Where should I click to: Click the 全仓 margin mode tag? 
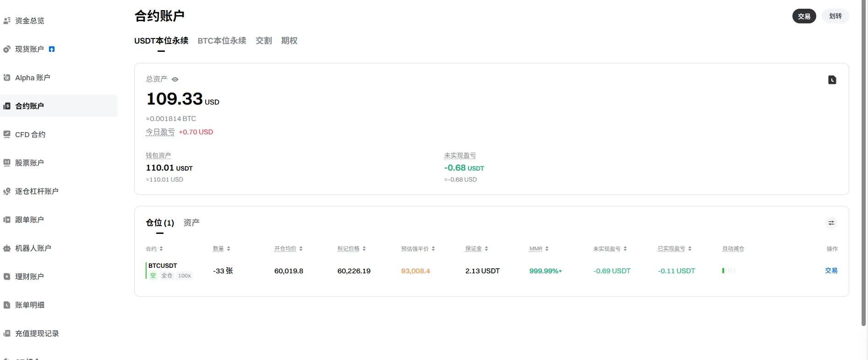(167, 276)
